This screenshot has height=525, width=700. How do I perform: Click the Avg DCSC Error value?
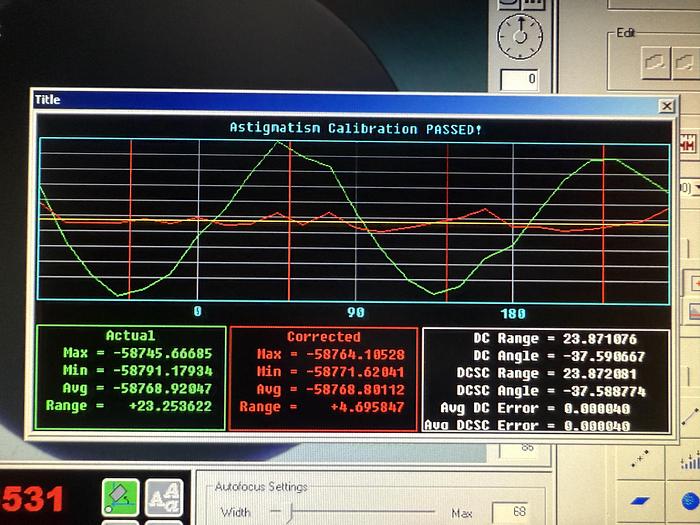click(x=597, y=425)
